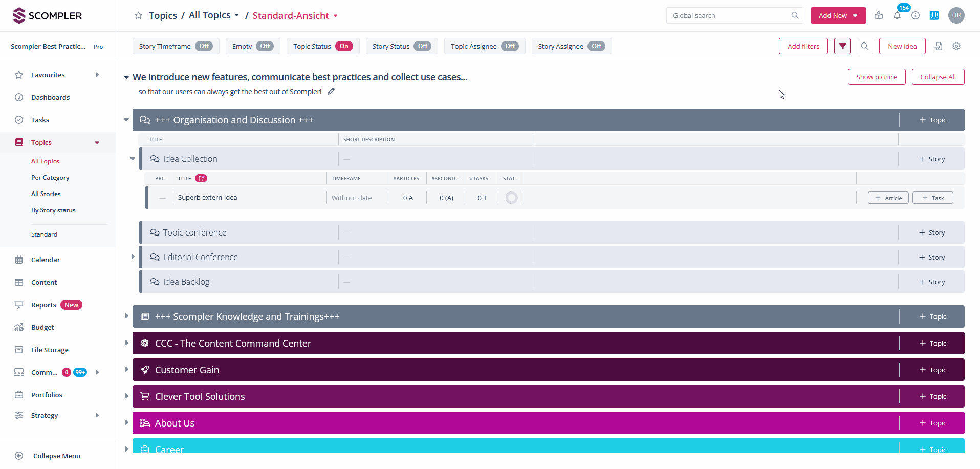The width and height of the screenshot is (980, 469).
Task: Edit the description with the pencil icon
Action: [331, 92]
